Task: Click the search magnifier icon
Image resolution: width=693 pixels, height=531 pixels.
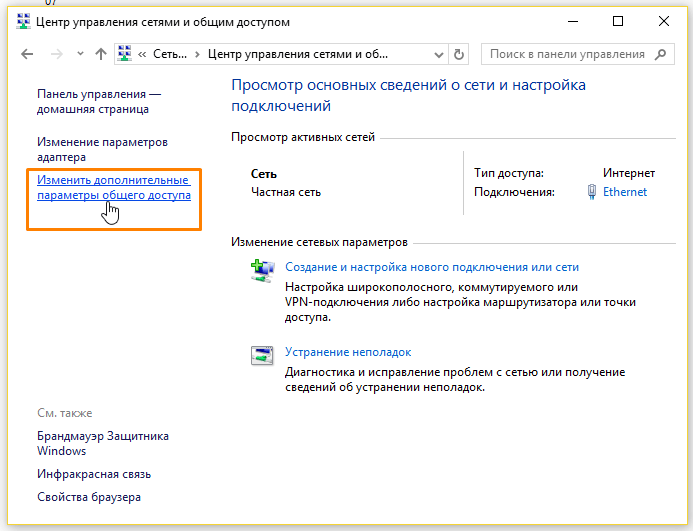Action: (x=660, y=54)
